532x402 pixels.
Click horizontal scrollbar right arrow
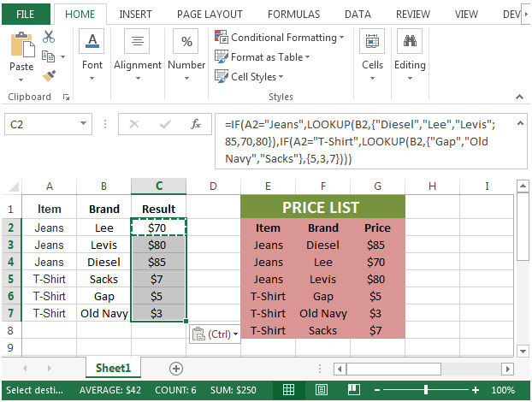(x=507, y=369)
